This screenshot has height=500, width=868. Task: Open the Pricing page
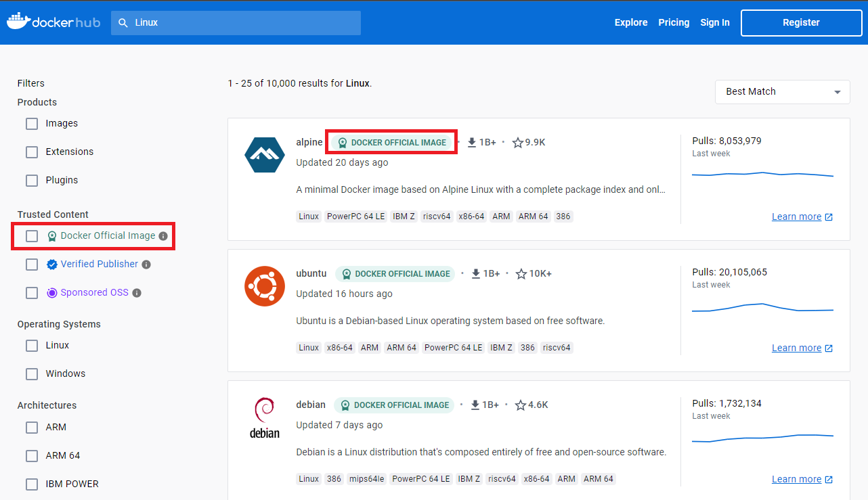tap(674, 22)
